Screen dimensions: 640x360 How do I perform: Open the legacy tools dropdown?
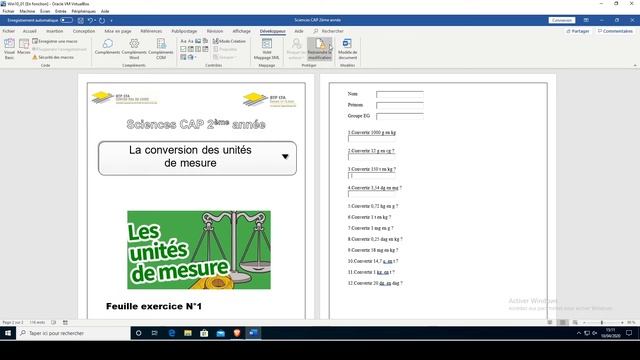click(x=192, y=57)
